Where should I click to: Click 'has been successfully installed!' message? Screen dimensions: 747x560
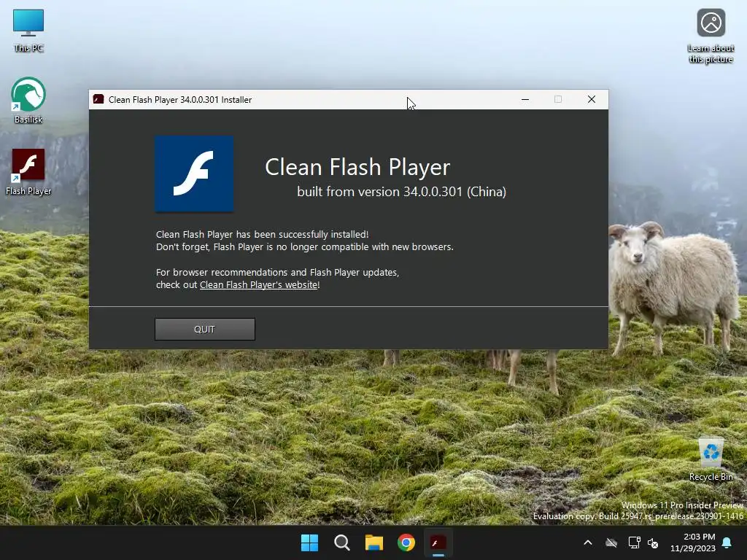click(x=302, y=234)
